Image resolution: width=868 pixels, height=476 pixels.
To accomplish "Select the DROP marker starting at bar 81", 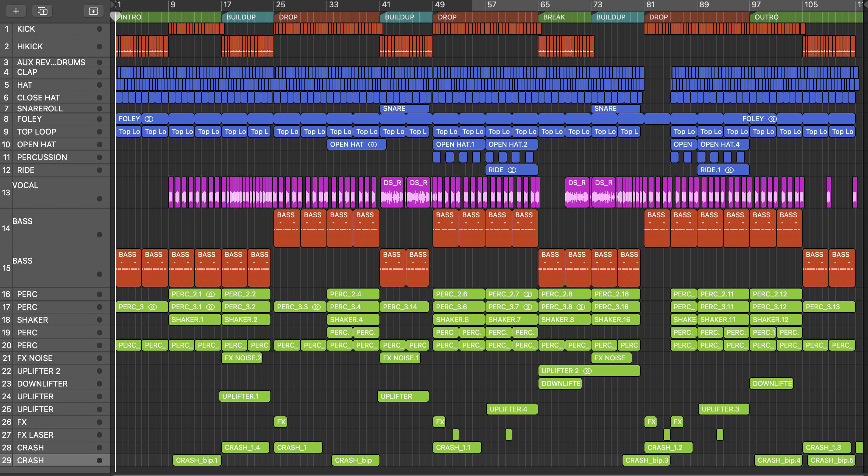I will [x=697, y=17].
